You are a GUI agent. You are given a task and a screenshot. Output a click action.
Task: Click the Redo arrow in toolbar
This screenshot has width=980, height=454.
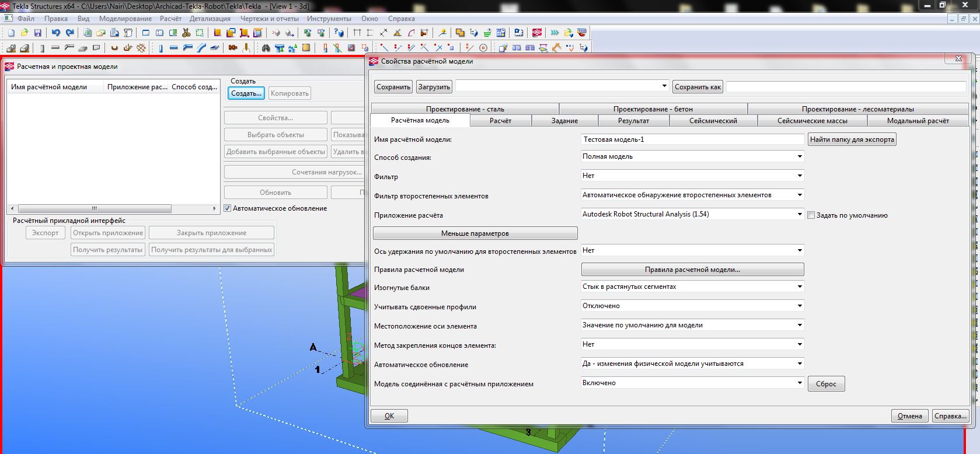pos(70,33)
